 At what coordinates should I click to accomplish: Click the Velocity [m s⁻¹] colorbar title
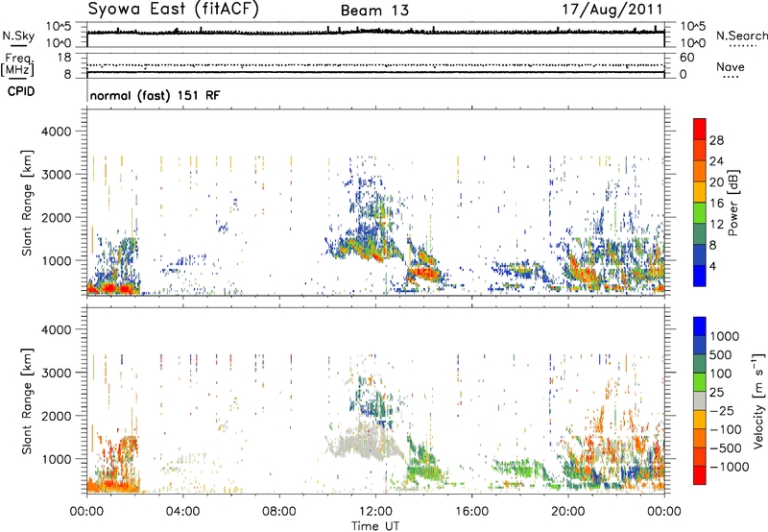pos(758,400)
